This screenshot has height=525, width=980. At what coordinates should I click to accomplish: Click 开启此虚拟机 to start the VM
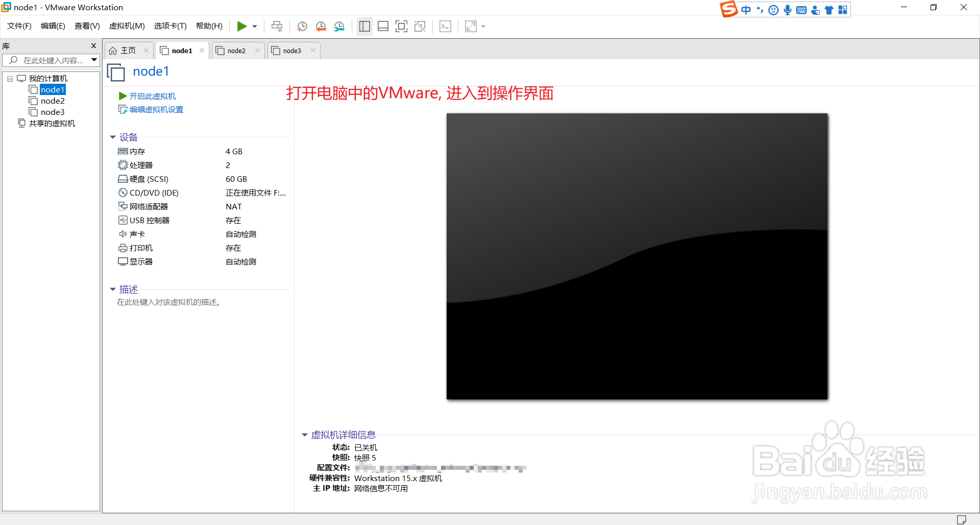coord(152,96)
